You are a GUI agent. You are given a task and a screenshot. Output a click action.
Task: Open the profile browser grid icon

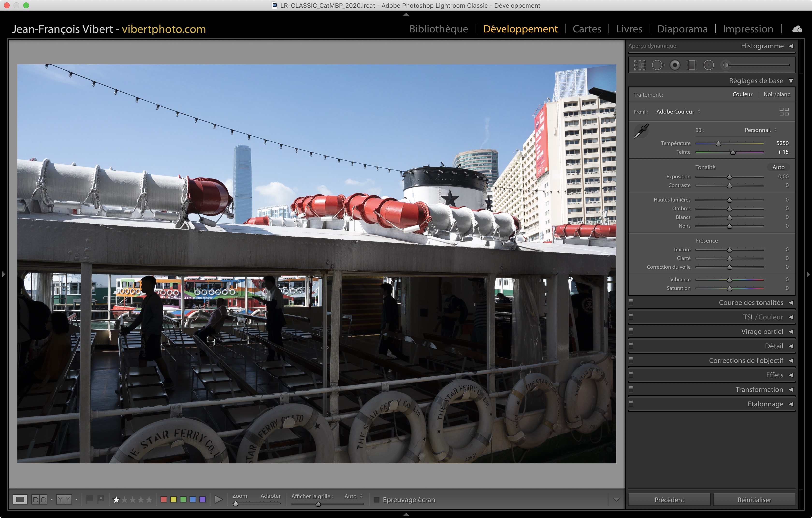pos(784,112)
